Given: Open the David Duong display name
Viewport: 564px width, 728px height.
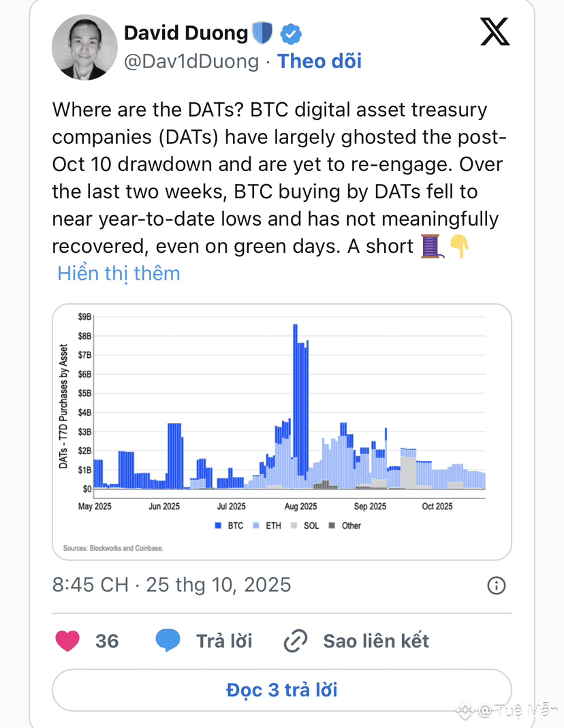Looking at the screenshot, I should point(186,33).
